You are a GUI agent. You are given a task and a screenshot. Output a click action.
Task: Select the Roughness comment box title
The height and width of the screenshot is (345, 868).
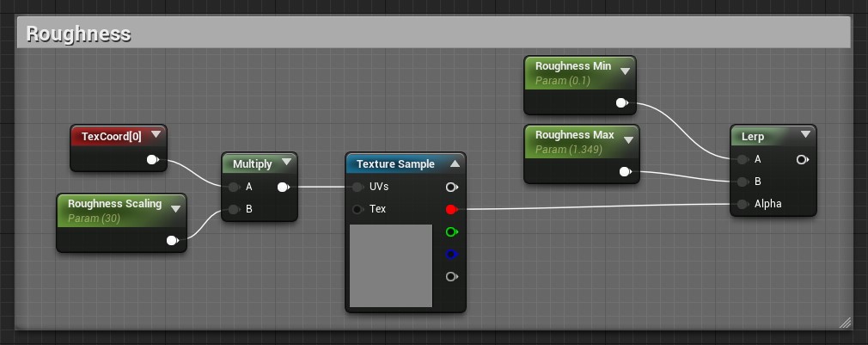pyautogui.click(x=78, y=34)
